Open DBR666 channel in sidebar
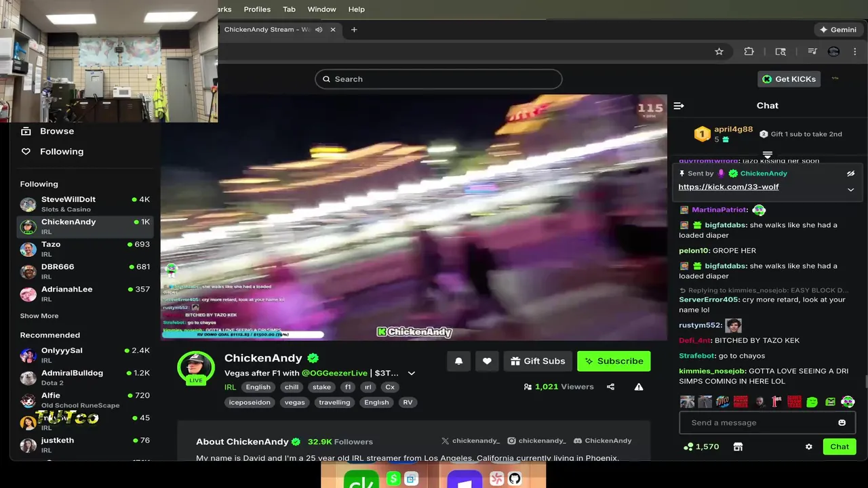The image size is (868, 488). [x=85, y=271]
